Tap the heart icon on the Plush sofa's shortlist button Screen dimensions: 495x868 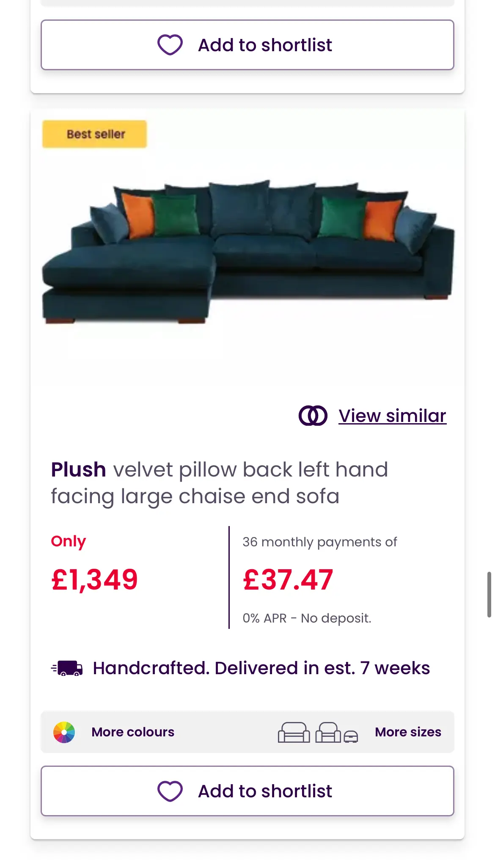[x=170, y=791]
